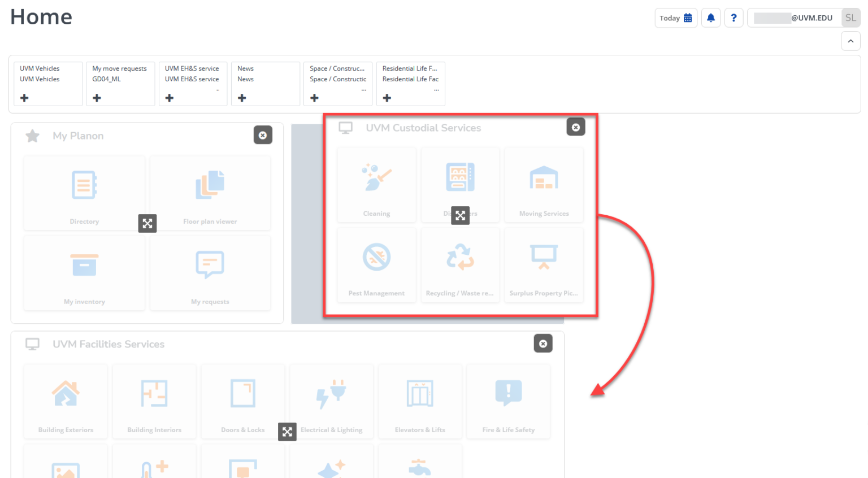Open the Electrical & Lighting tile

(x=332, y=401)
